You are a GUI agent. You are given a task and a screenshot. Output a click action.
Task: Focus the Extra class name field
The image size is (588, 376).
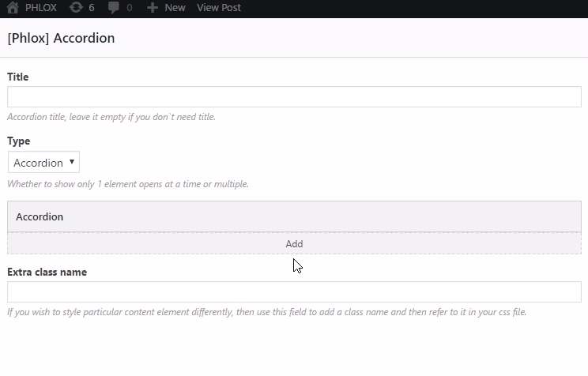[294, 291]
